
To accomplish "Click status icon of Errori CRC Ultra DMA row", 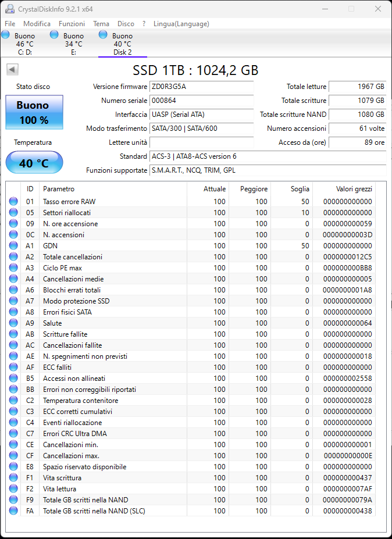I will [x=13, y=434].
